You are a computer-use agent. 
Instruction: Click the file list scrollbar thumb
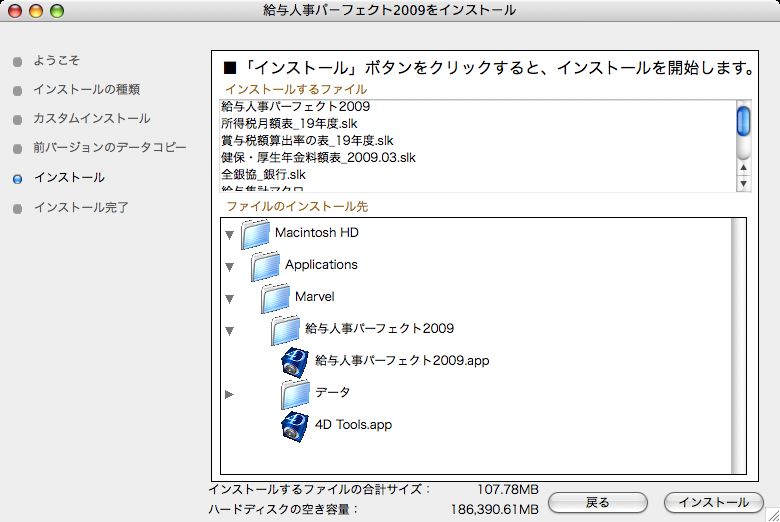pyautogui.click(x=743, y=121)
